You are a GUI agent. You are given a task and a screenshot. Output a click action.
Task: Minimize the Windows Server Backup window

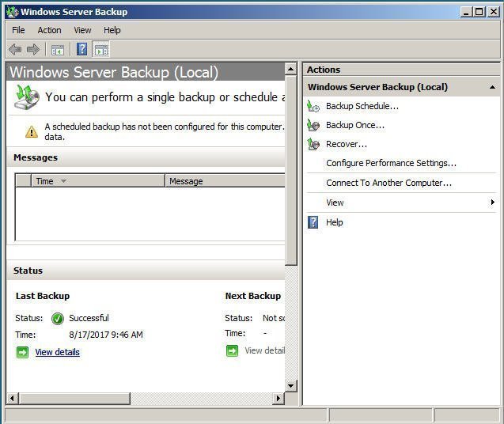466,12
